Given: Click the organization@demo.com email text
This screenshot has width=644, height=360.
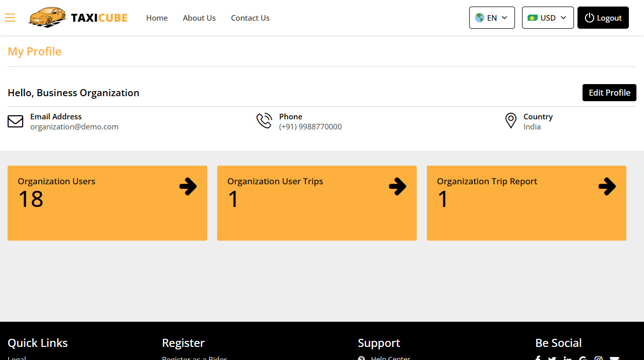Looking at the screenshot, I should click(74, 126).
